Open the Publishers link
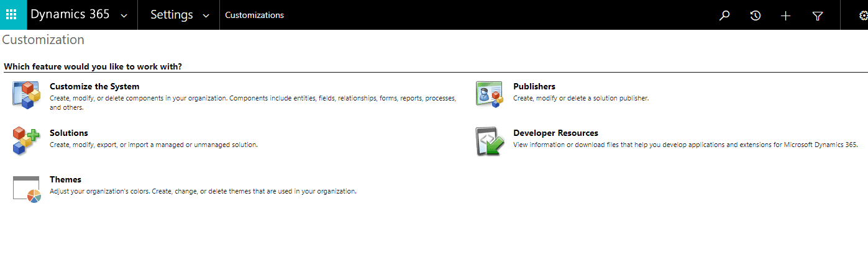This screenshot has width=868, height=273. pyautogui.click(x=534, y=86)
